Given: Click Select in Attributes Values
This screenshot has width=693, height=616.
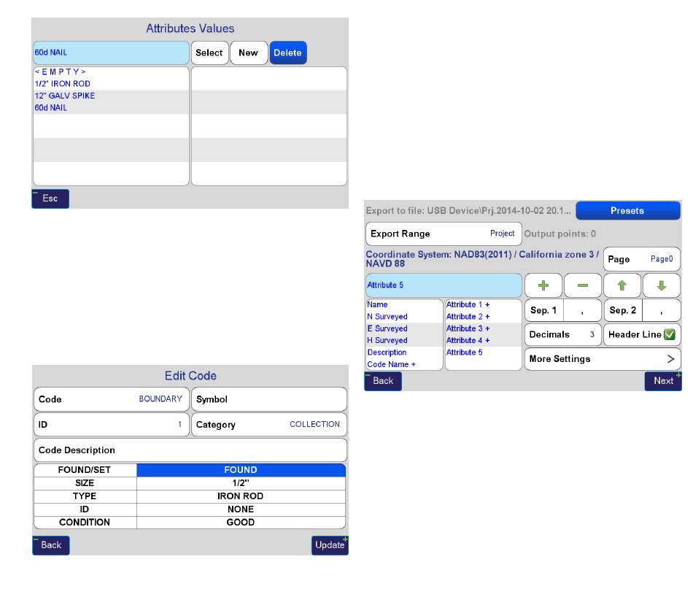Looking at the screenshot, I should point(209,53).
